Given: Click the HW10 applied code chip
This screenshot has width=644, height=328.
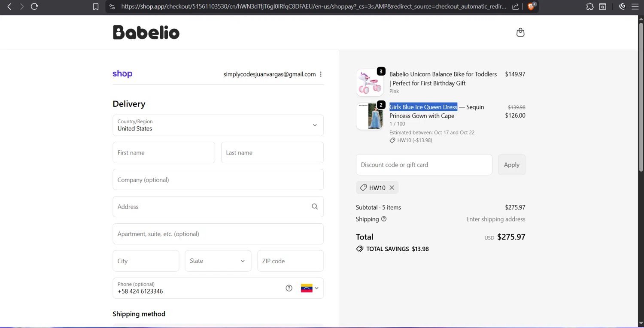Looking at the screenshot, I should click(x=377, y=188).
